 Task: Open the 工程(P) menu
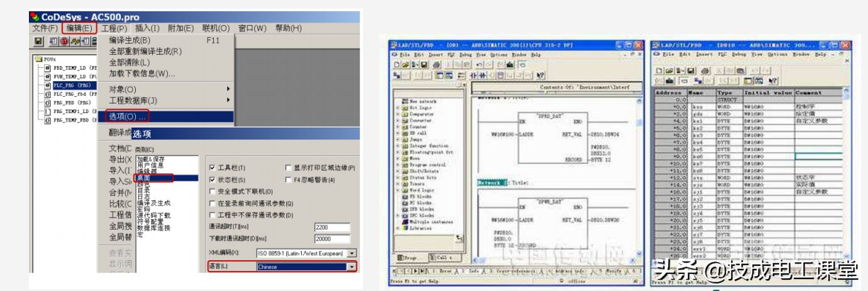114,28
